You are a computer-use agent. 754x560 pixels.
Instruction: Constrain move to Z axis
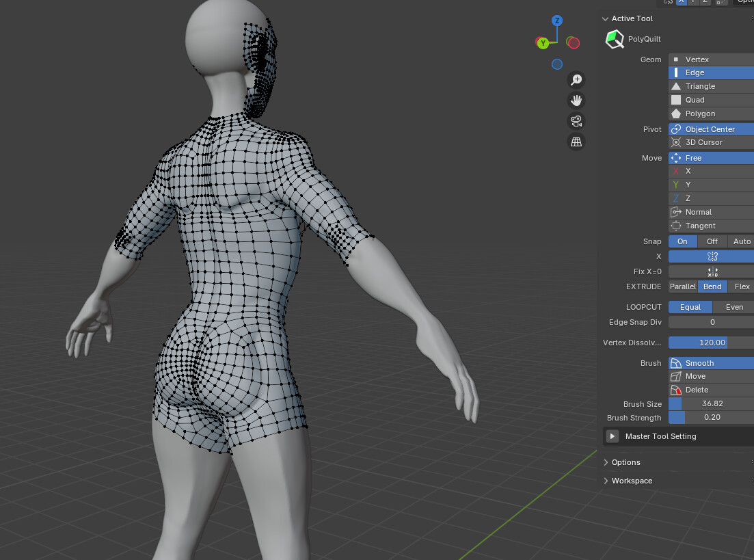711,198
